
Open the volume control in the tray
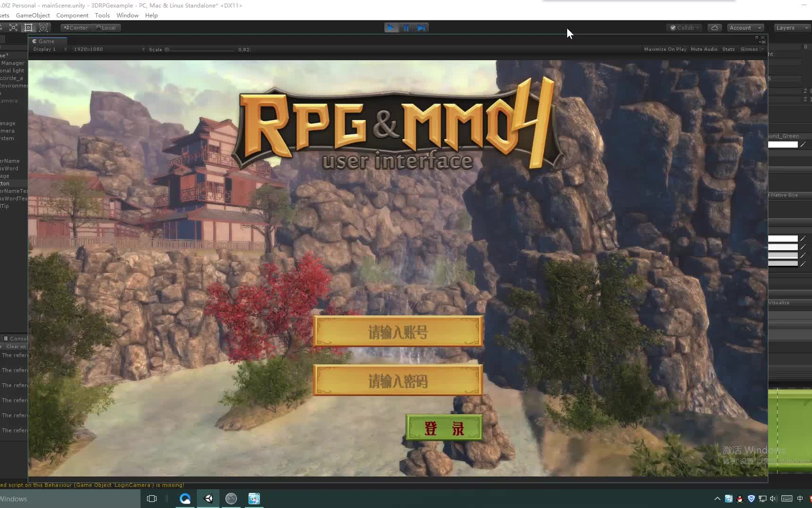click(x=773, y=499)
